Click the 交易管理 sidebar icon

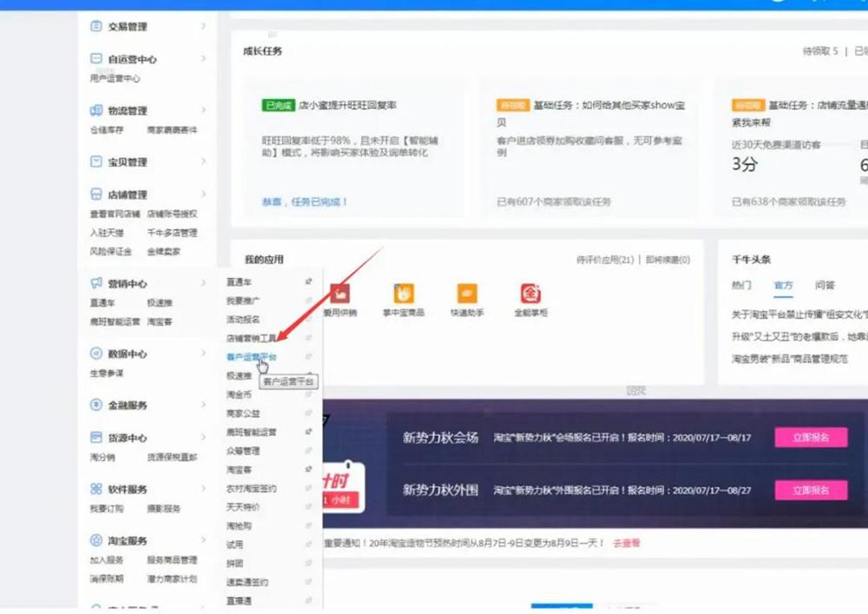(96, 27)
